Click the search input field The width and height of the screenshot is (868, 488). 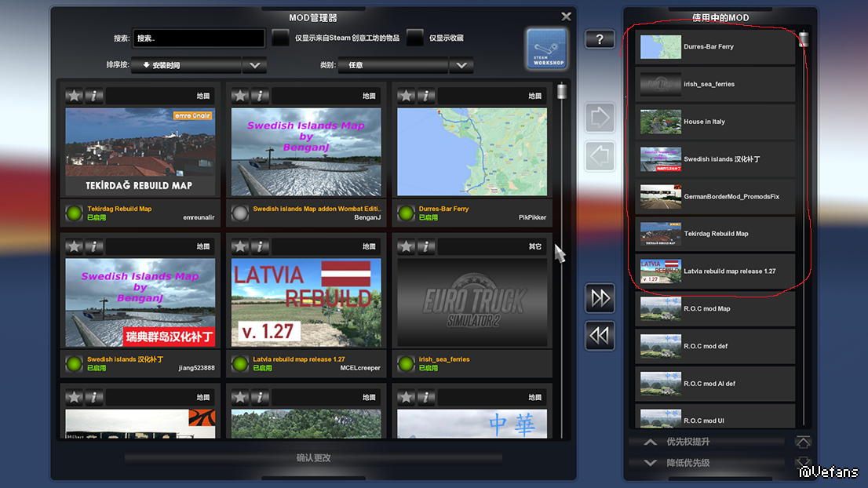click(x=199, y=38)
